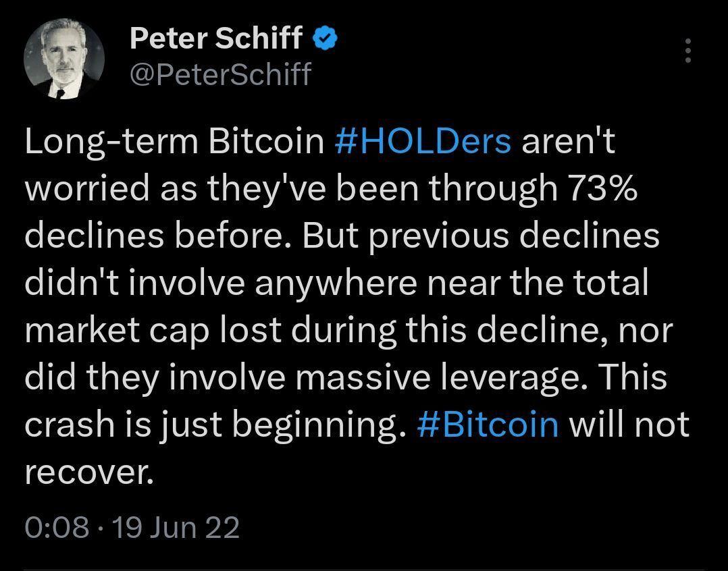Viewport: 728px width, 571px height.
Task: Click the word "worried" in the tweet
Action: (x=86, y=189)
